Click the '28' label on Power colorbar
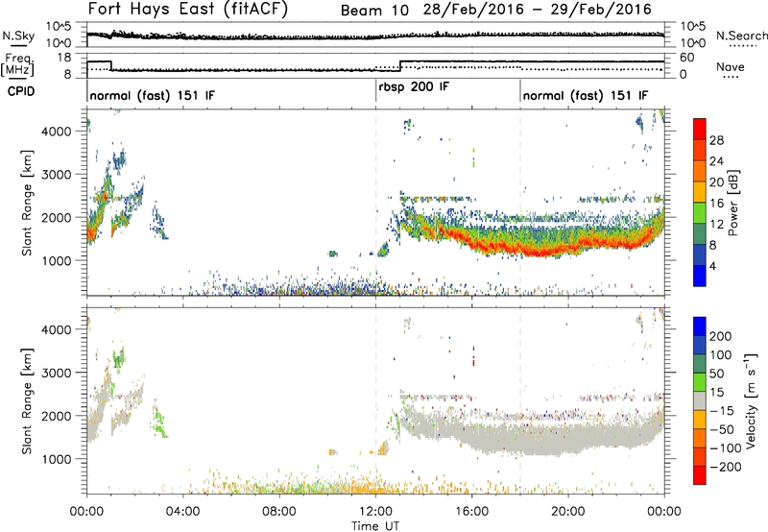The height and width of the screenshot is (532, 768). (716, 140)
